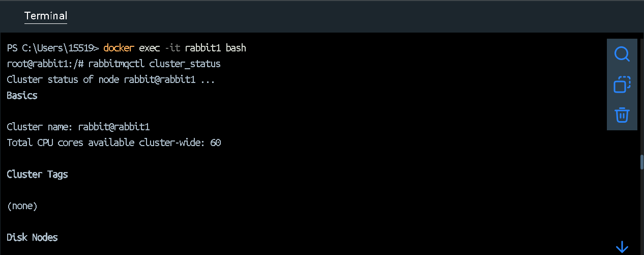Open the terminal search icon
Image resolution: width=644 pixels, height=255 pixels.
[622, 54]
